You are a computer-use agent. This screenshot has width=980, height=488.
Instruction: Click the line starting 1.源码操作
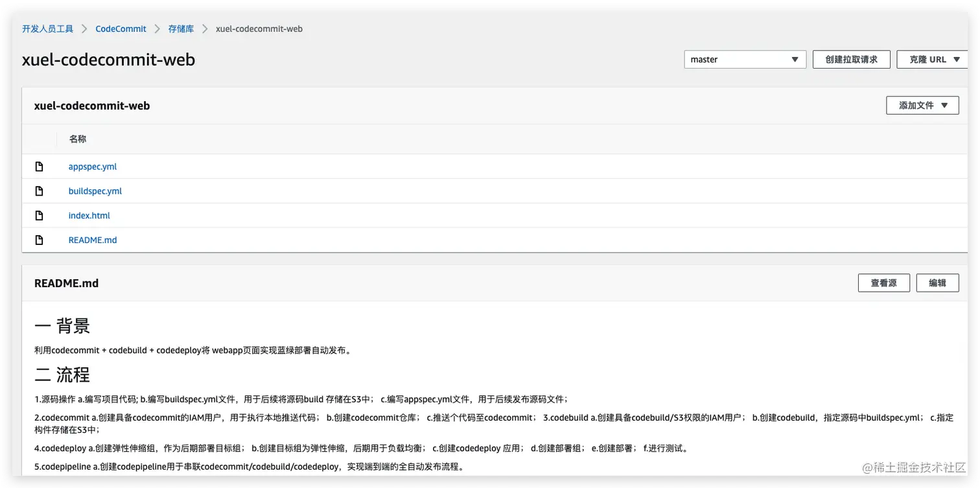301,399
